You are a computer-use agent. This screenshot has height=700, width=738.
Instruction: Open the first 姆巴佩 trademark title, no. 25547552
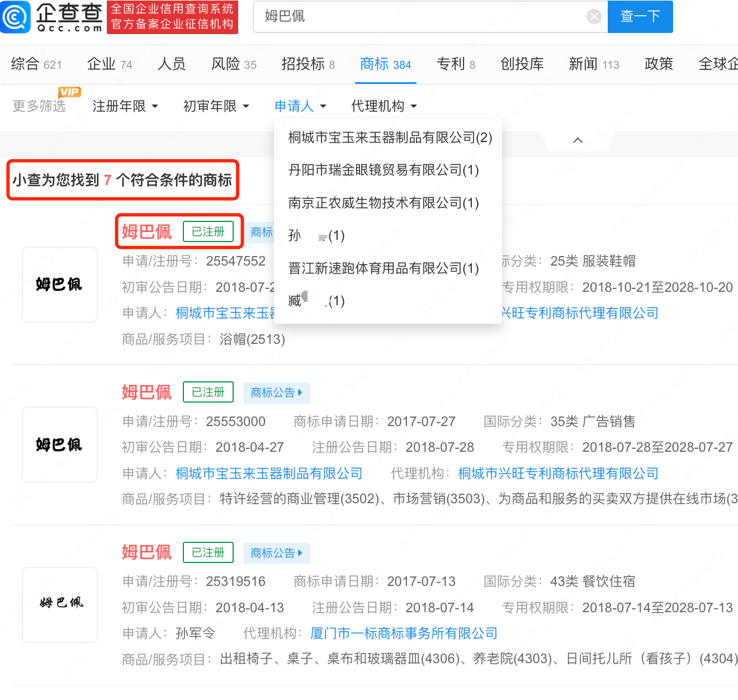click(146, 231)
